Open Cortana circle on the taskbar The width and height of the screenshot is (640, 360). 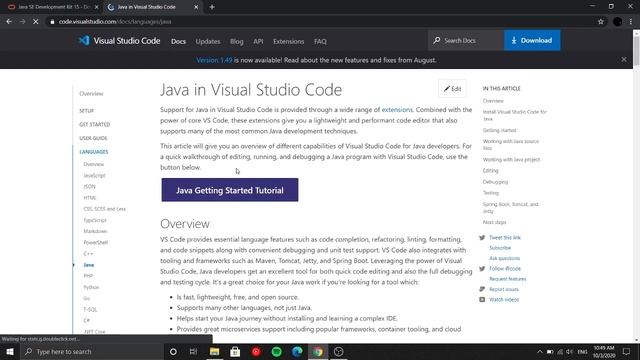[x=173, y=351]
